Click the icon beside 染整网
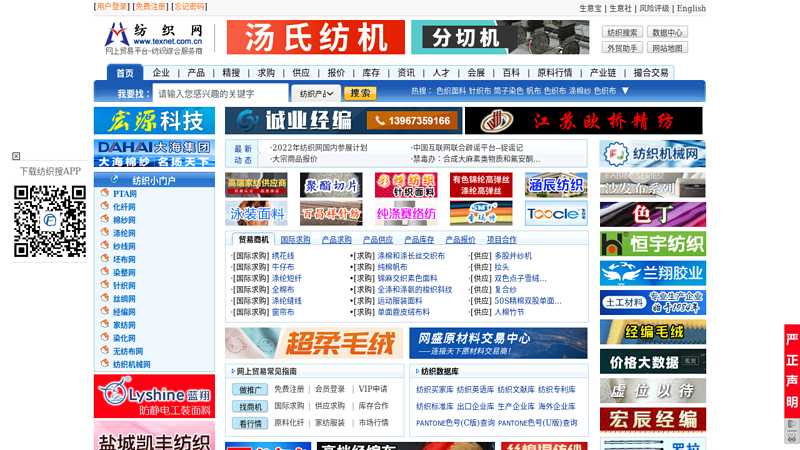800x450 pixels. tap(105, 272)
